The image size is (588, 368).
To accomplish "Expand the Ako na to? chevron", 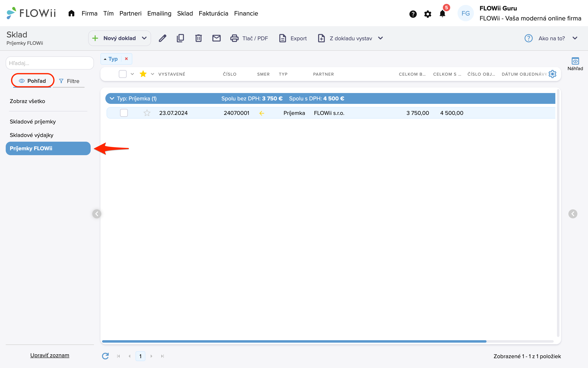I will [575, 38].
